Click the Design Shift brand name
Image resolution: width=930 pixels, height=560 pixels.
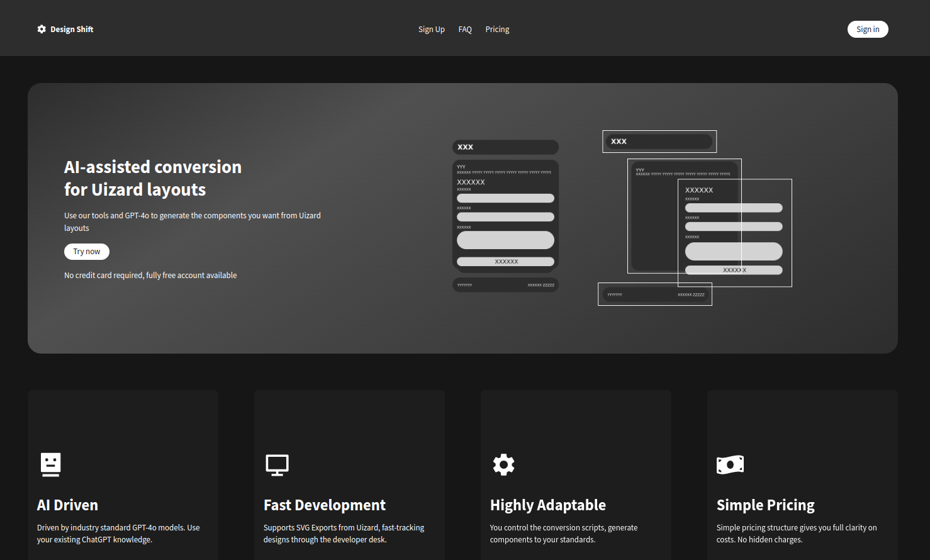point(72,29)
